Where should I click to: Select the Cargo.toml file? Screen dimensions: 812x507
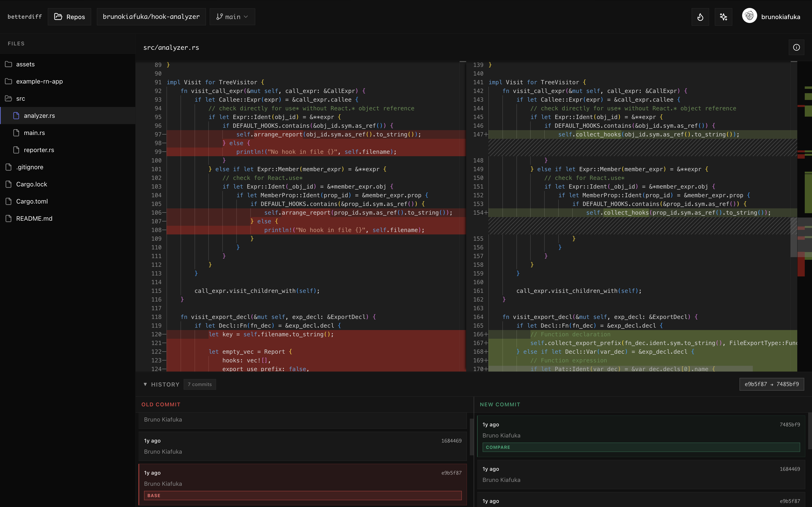coord(32,201)
